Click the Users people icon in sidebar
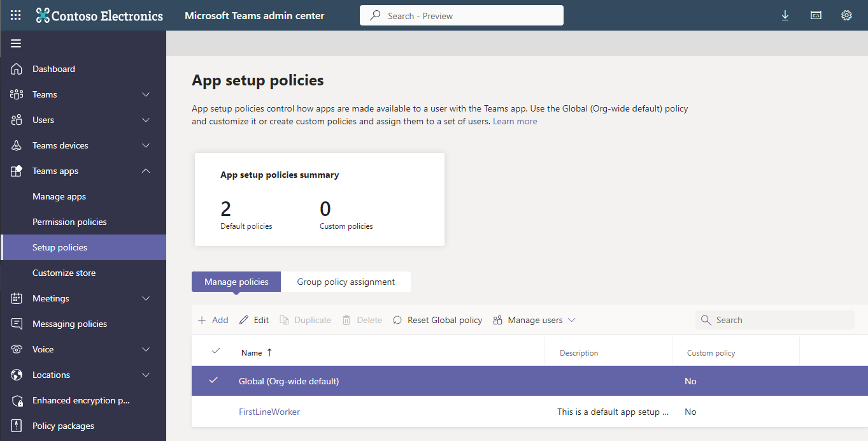868x441 pixels. [x=17, y=120]
